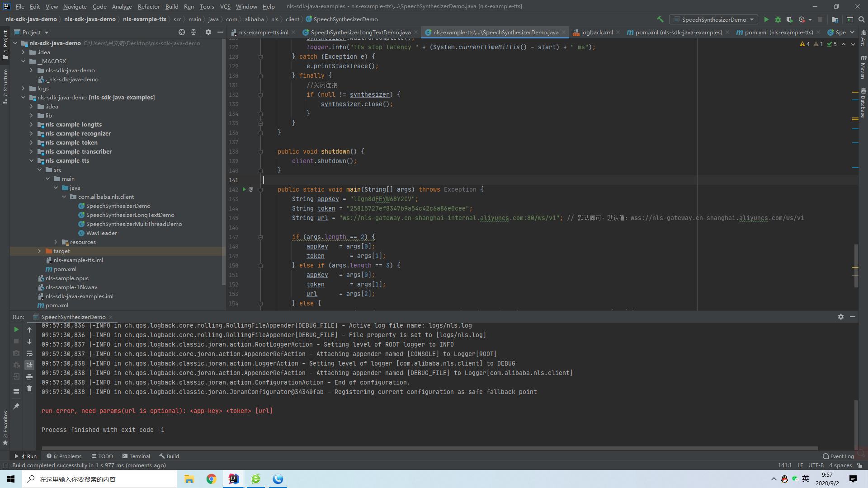Open the dropdown arrow beside the profiler run icon
Screen dimensions: 868x488
point(810,20)
